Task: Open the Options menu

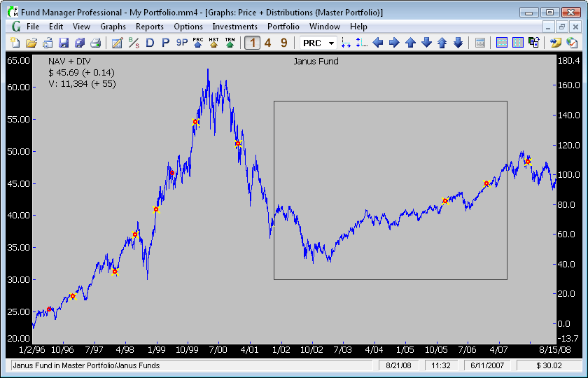Action: point(188,27)
